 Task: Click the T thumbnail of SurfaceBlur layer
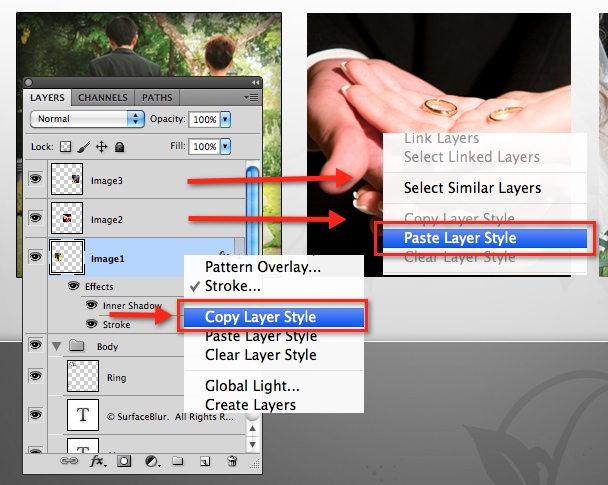pyautogui.click(x=83, y=415)
